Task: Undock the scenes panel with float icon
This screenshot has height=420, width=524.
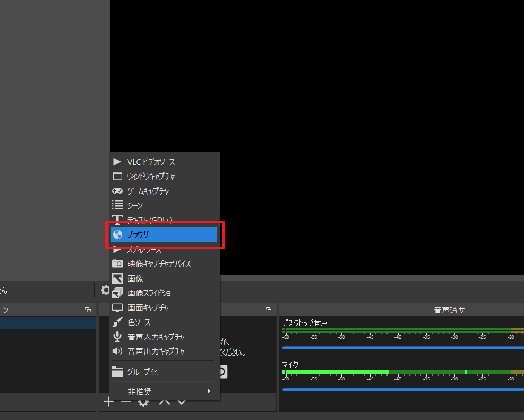Action: pyautogui.click(x=88, y=310)
